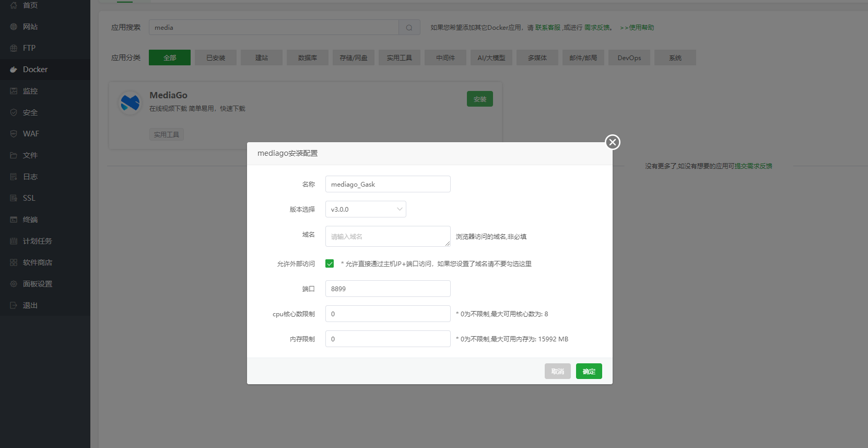Screen dimensions: 868x448
Task: Click the gear icon beside 面板设置
Action: point(14,284)
